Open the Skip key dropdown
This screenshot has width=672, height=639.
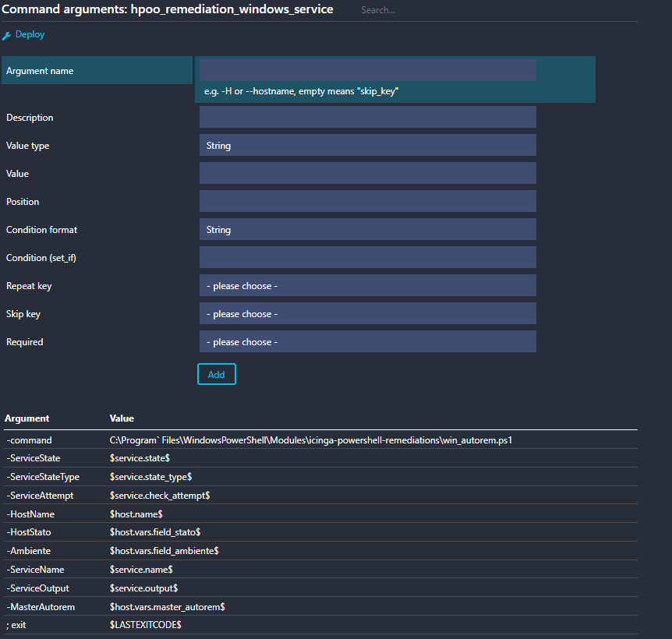(x=367, y=313)
